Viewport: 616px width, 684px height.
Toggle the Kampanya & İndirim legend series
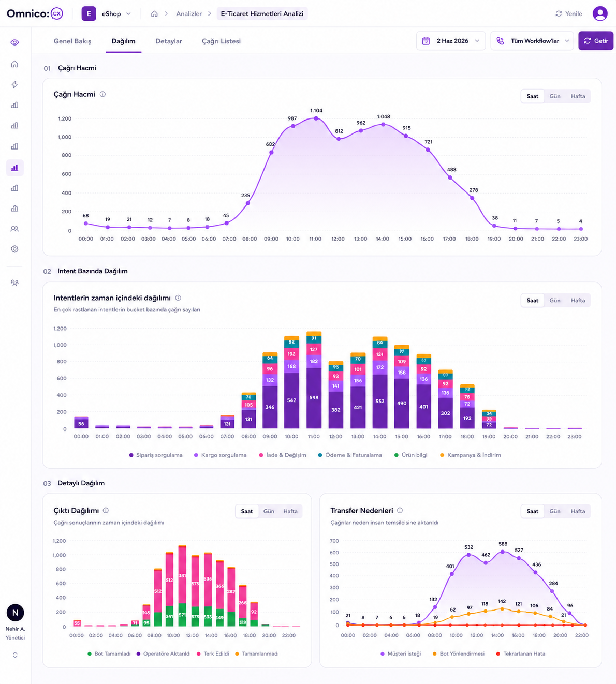click(471, 455)
